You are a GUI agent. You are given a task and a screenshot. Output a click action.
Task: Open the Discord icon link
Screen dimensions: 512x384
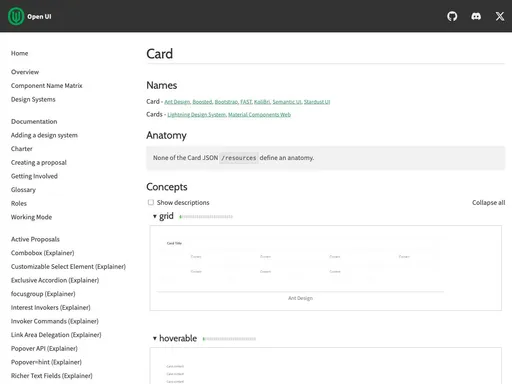476,16
